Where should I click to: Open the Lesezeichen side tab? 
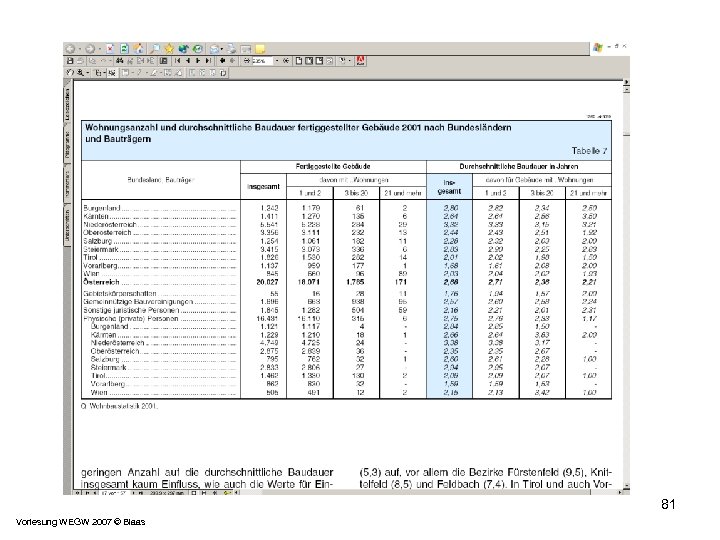coord(68,105)
